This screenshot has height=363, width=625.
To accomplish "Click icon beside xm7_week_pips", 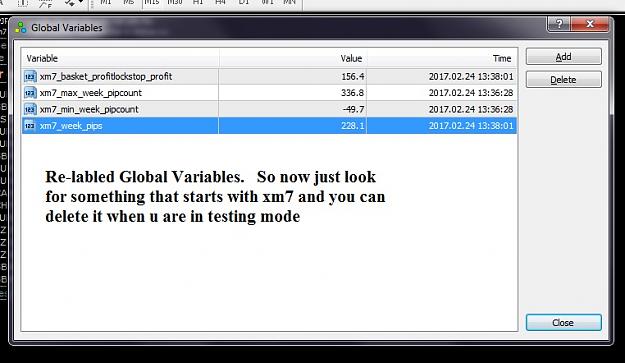I will coord(30,126).
